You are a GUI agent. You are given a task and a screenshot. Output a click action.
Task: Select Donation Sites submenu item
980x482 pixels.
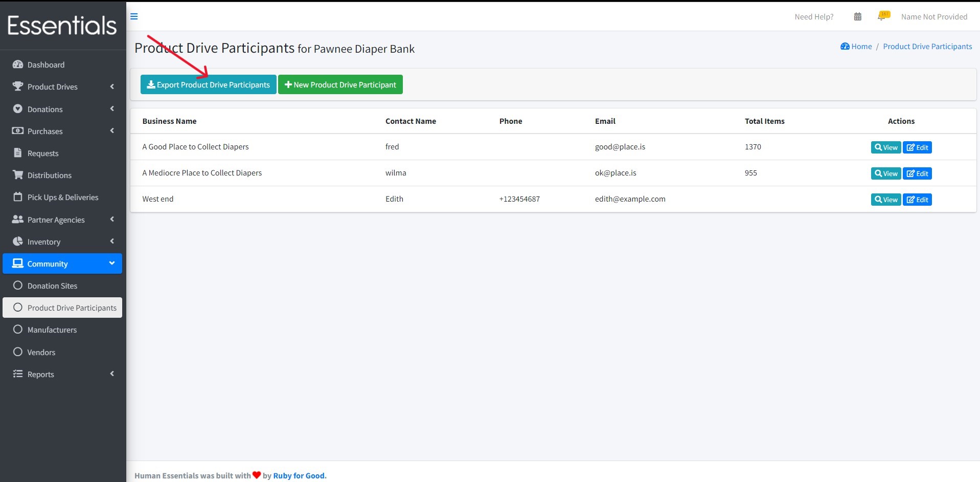pyautogui.click(x=62, y=286)
